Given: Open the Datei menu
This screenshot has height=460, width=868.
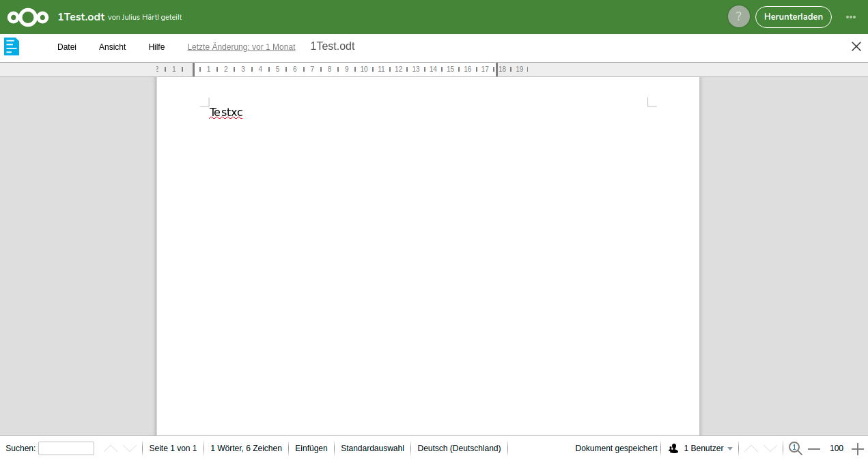Looking at the screenshot, I should click(x=67, y=47).
